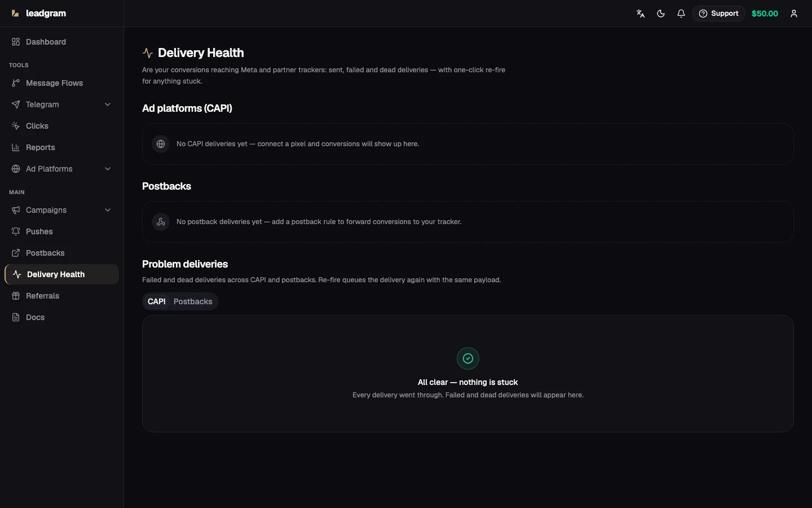
Task: Click 'No CAPI deliveries yet' message
Action: [298, 144]
